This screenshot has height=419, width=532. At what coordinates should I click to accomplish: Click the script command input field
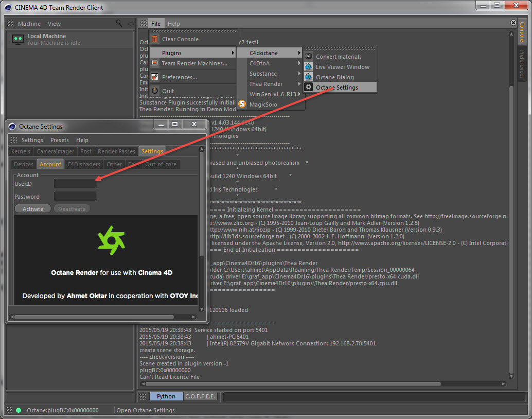(374, 396)
